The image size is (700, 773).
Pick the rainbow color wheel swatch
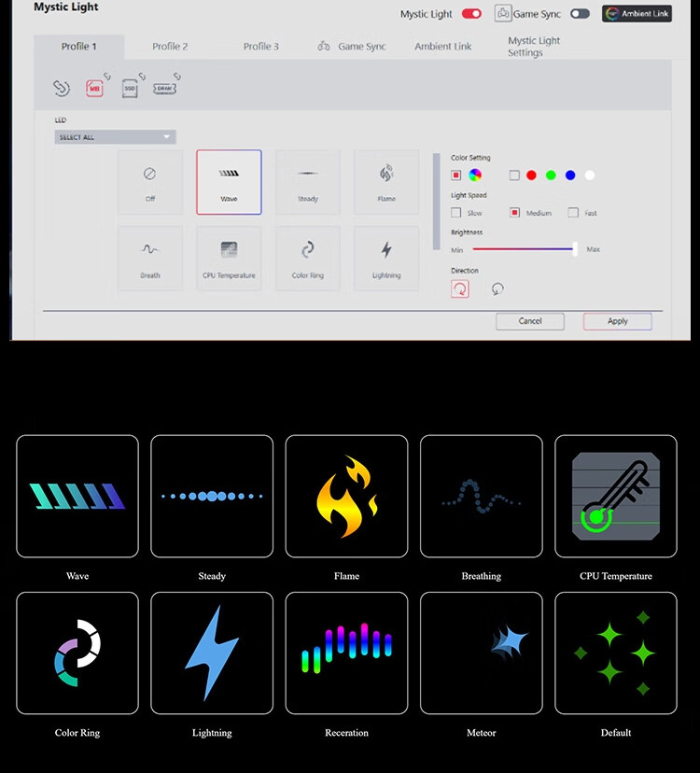pos(475,175)
